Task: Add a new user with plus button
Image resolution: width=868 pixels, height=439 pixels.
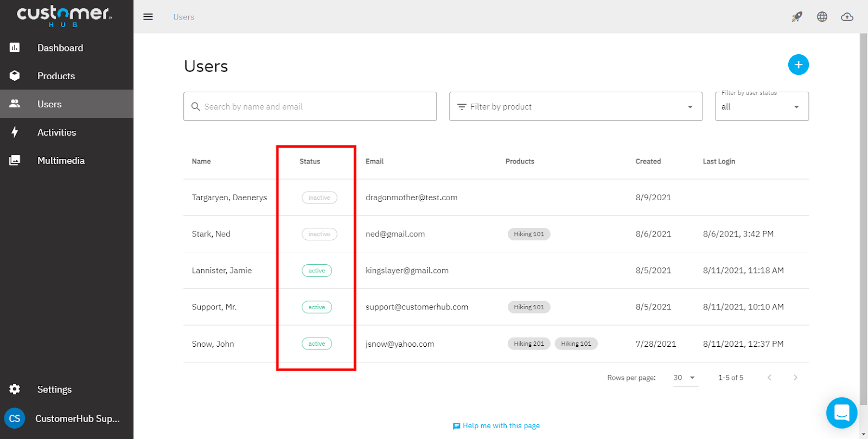Action: pos(799,65)
